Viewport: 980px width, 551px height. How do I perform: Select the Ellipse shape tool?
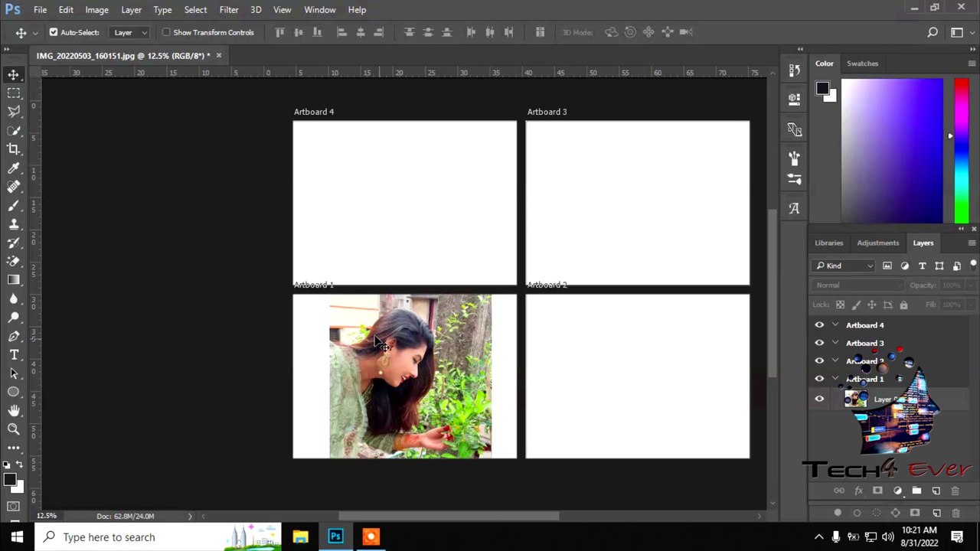[x=14, y=392]
